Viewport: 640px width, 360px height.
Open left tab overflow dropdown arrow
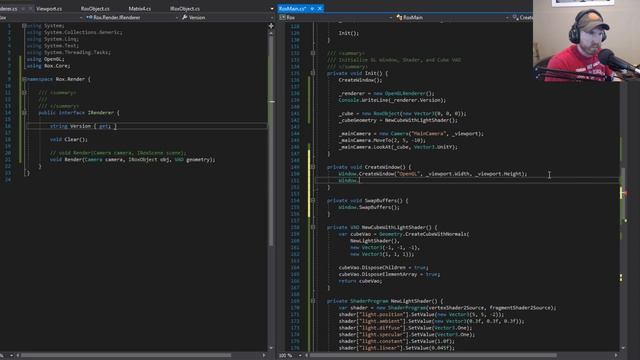(x=272, y=9)
